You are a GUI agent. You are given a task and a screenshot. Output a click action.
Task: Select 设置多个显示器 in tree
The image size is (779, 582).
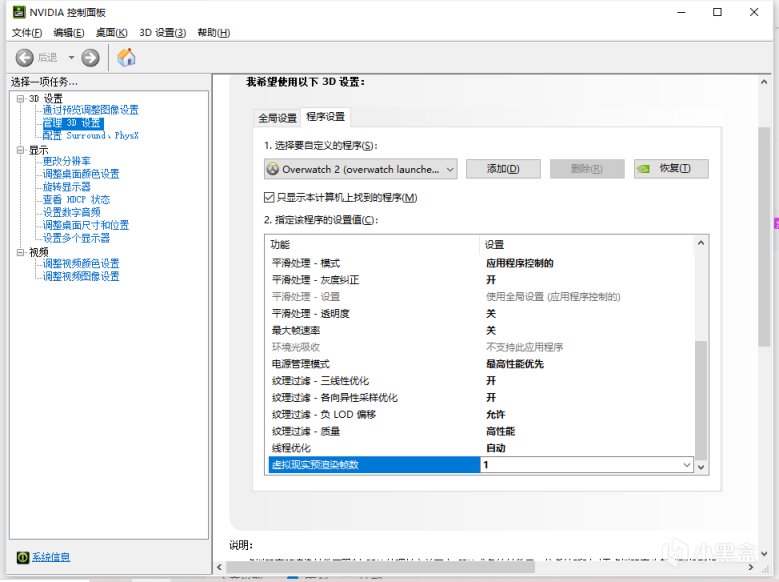click(77, 238)
